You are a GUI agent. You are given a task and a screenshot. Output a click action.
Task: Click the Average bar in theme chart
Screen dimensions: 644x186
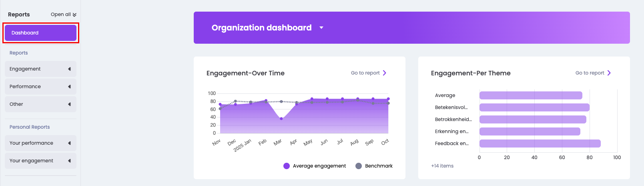click(530, 95)
